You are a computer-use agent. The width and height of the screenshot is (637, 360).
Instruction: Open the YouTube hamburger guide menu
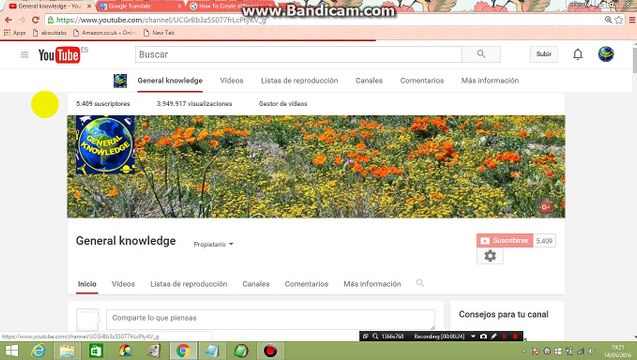point(24,54)
